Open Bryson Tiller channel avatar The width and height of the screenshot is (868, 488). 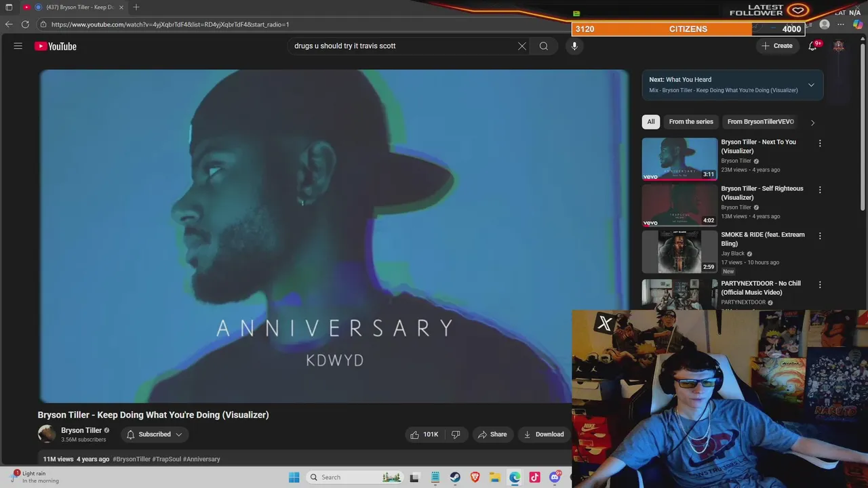47,434
